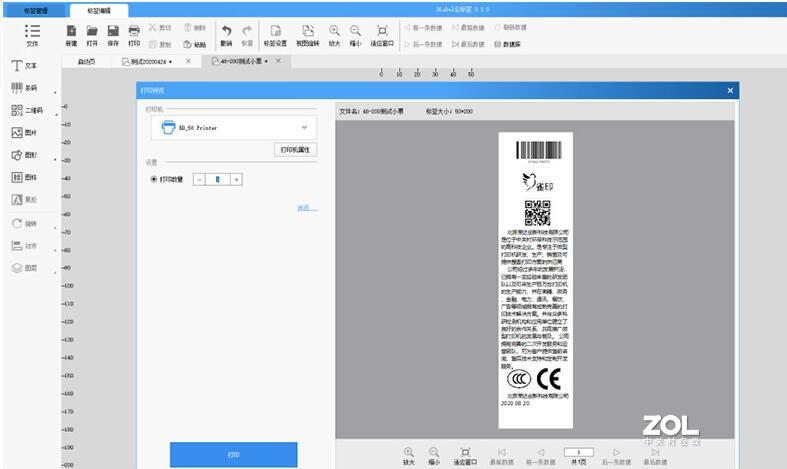The height and width of the screenshot is (469, 787).
Task: Click the 放大 zoom in icon in the top toolbar
Action: tap(334, 31)
